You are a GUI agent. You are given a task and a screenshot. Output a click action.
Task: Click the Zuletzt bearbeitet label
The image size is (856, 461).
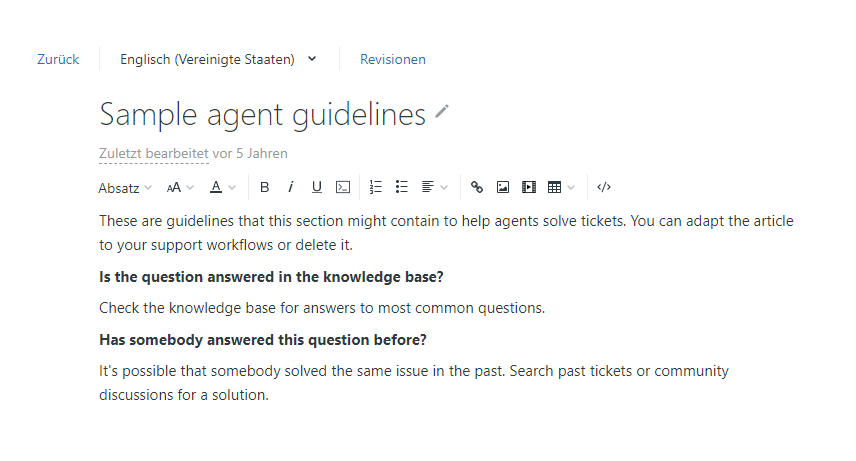pyautogui.click(x=154, y=154)
